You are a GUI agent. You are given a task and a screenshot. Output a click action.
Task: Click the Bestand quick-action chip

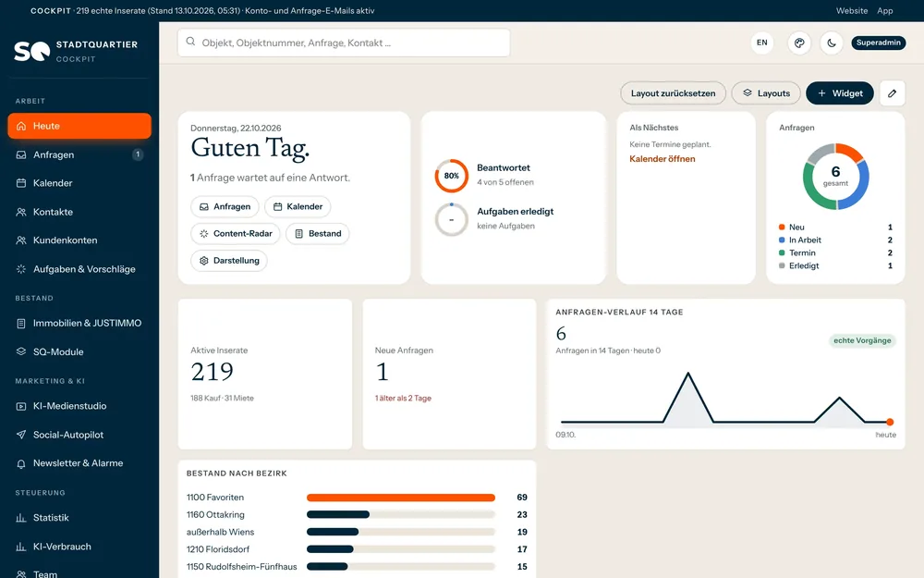tap(318, 234)
